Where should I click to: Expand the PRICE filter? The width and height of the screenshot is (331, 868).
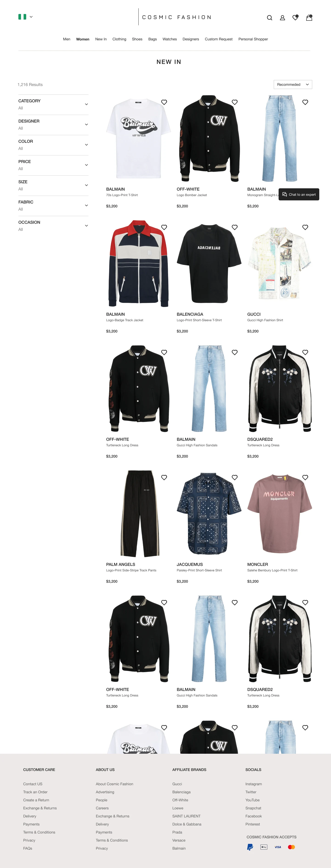(53, 165)
